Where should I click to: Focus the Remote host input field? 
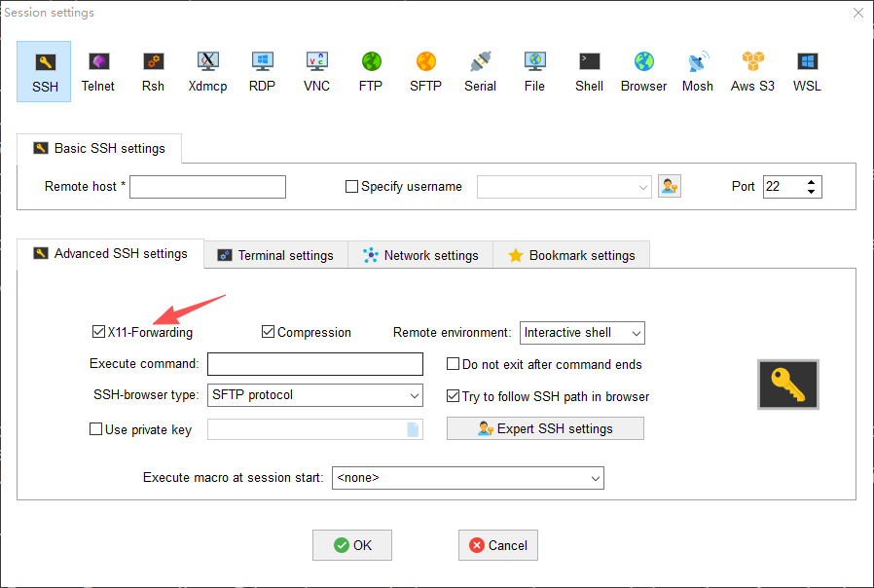pyautogui.click(x=208, y=187)
